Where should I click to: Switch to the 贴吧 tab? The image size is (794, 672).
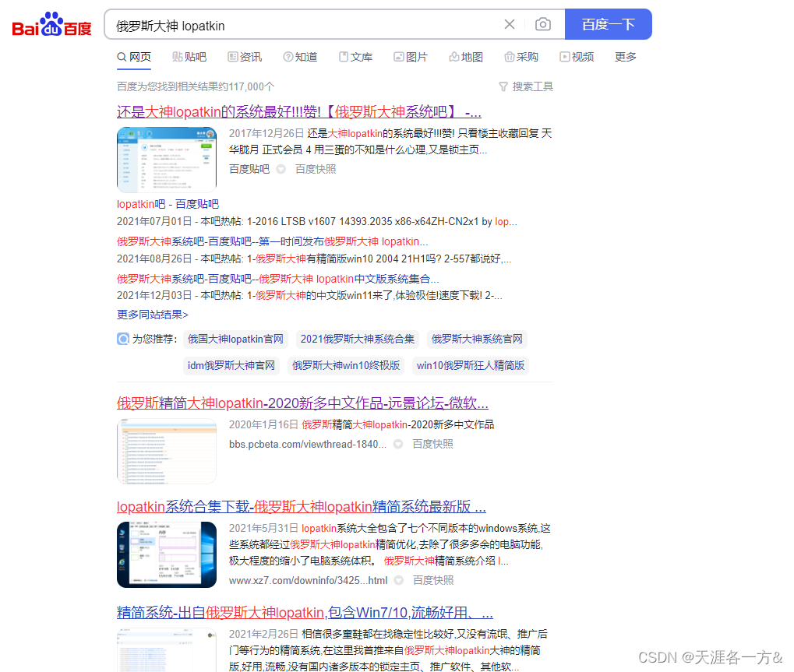pos(189,57)
